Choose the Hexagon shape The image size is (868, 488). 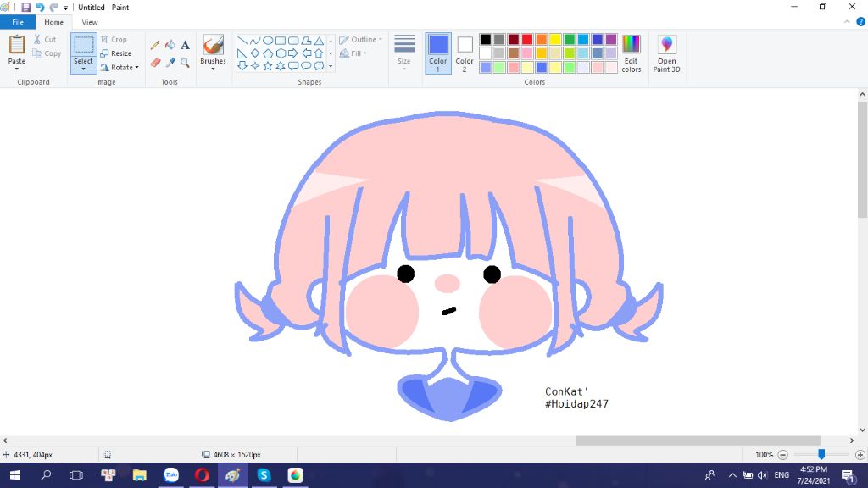coord(281,53)
